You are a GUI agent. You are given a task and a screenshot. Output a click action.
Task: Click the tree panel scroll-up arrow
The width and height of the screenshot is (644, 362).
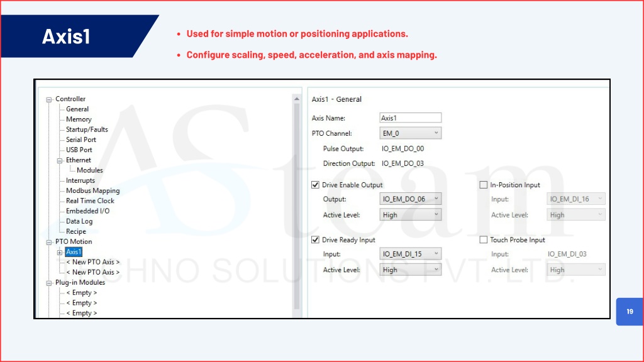coord(297,99)
